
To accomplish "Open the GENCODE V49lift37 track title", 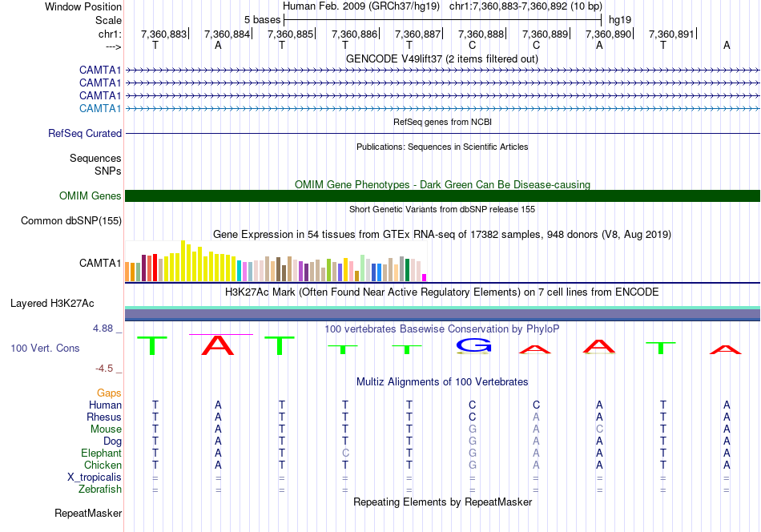I will 441,58.
